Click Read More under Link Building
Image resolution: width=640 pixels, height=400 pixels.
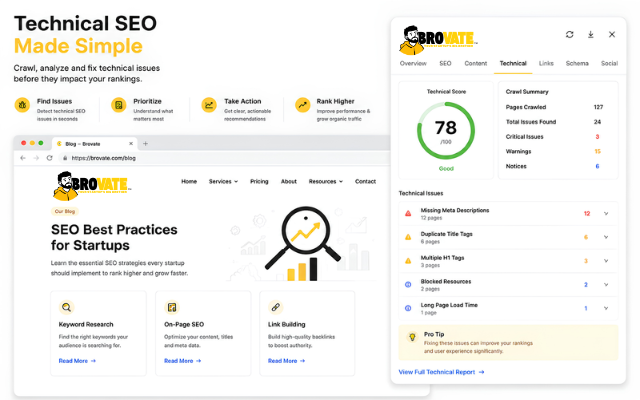click(287, 361)
